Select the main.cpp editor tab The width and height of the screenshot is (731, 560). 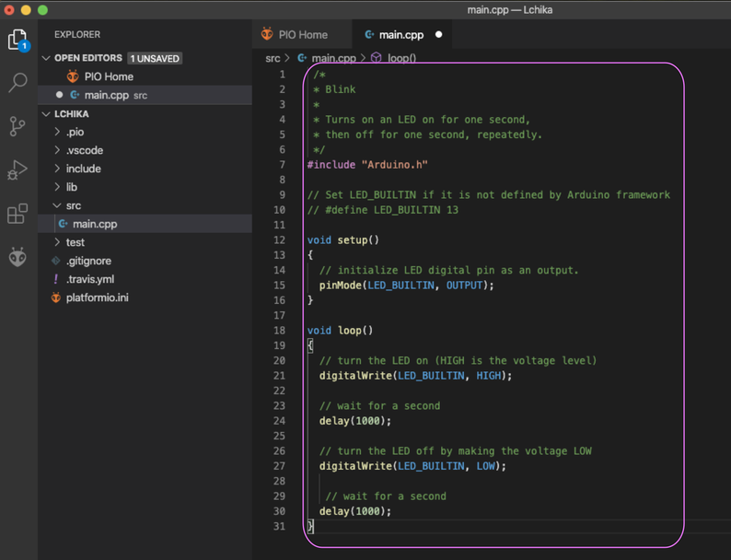401,35
